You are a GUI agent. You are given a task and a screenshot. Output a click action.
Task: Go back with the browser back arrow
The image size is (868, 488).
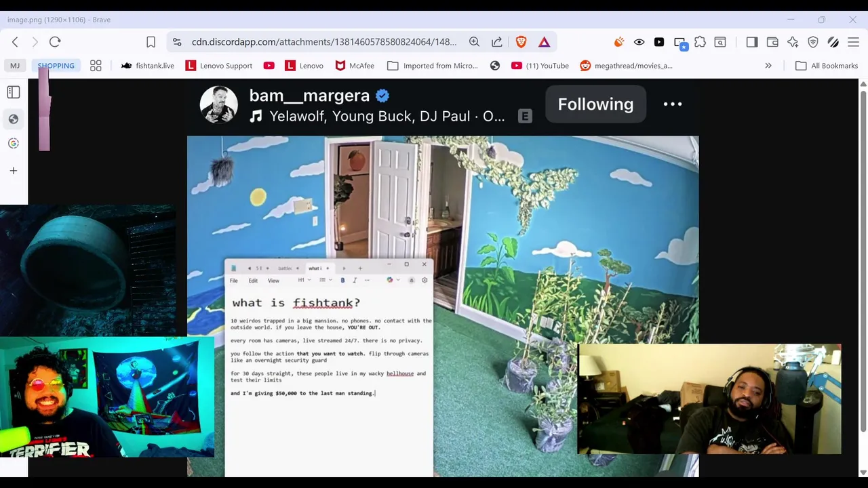15,42
